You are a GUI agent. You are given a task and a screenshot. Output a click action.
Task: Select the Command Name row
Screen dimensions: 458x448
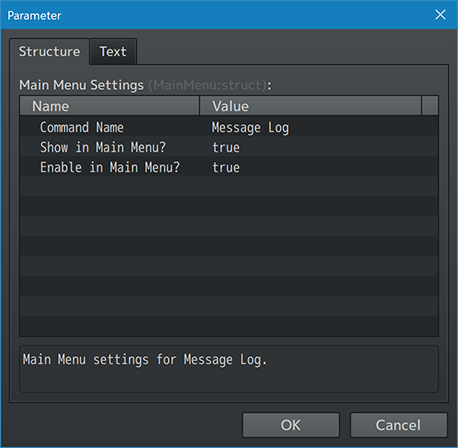(229, 127)
